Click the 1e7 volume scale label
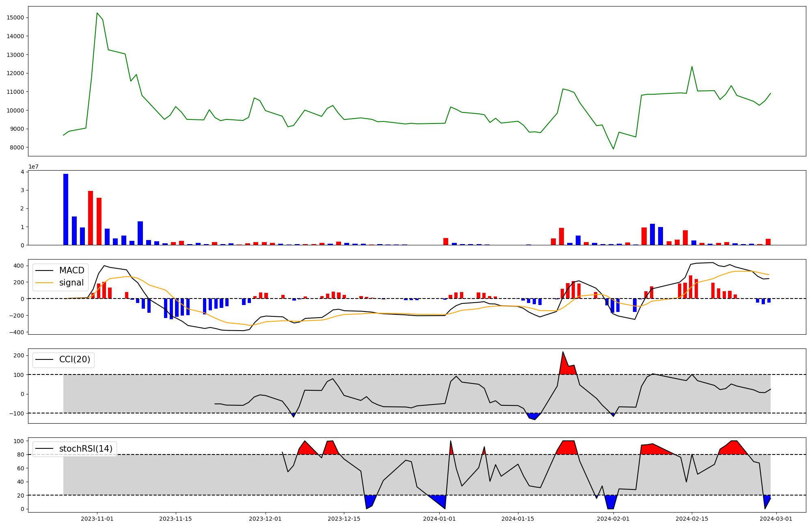 33,167
